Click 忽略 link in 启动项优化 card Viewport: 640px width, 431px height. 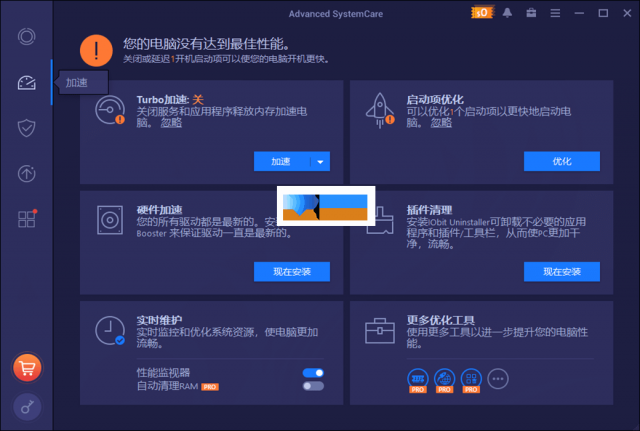click(x=441, y=122)
